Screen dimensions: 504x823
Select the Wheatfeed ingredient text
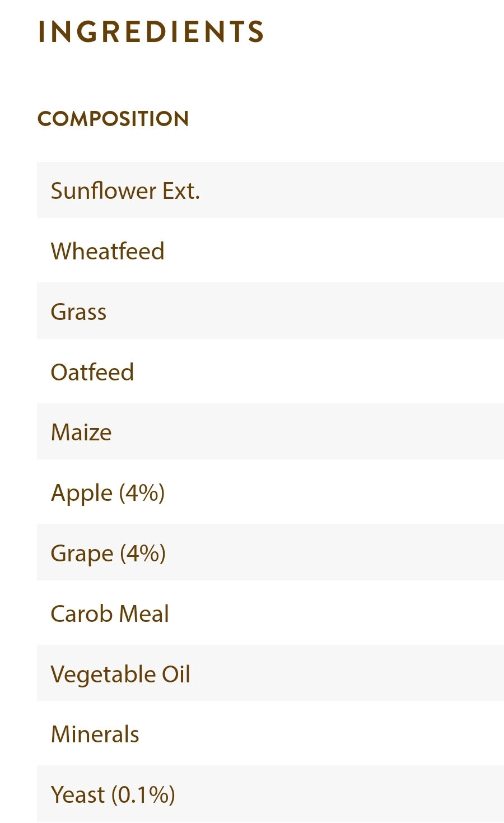point(108,251)
